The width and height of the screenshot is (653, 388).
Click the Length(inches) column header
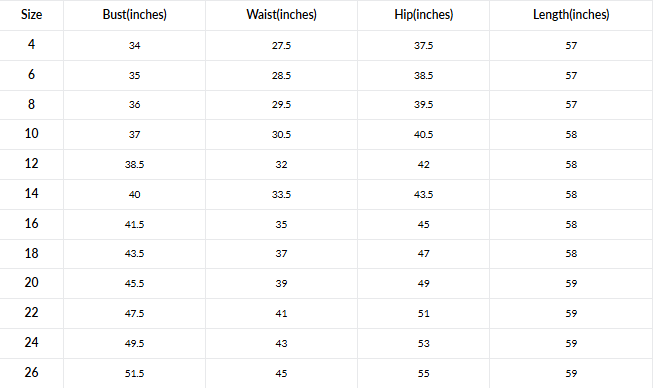(x=571, y=15)
